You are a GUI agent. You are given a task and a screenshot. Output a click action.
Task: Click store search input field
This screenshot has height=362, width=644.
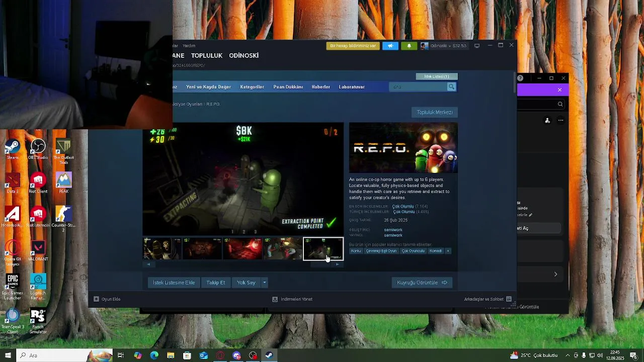419,87
